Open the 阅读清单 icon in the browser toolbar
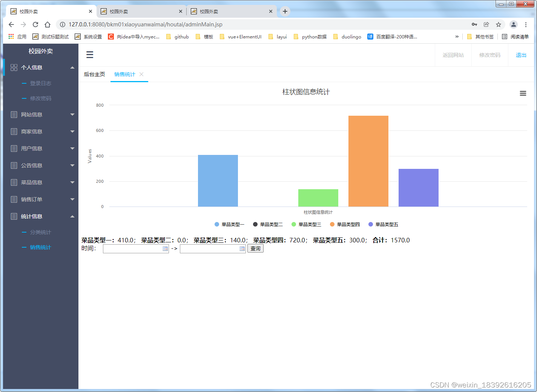Image resolution: width=537 pixels, height=392 pixels. 505,37
